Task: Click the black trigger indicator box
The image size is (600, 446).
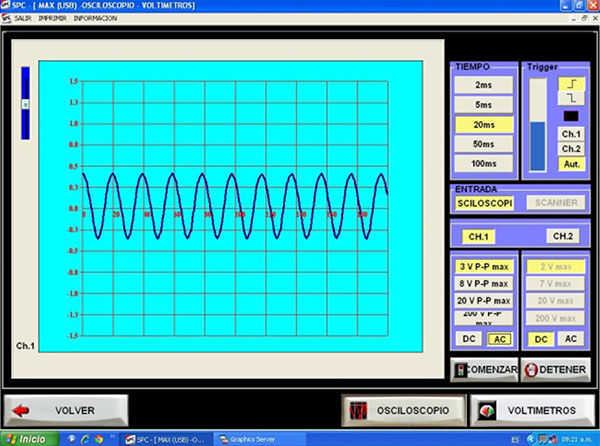Action: [x=571, y=115]
